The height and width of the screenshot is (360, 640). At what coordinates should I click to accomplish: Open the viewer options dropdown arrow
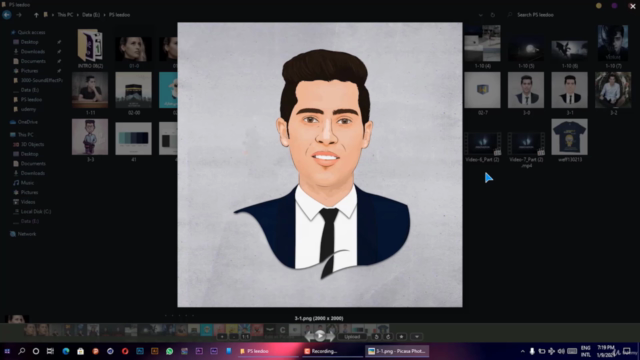[x=417, y=337]
